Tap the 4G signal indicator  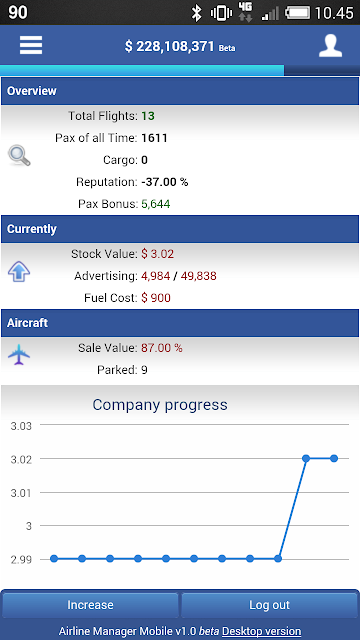click(x=245, y=12)
